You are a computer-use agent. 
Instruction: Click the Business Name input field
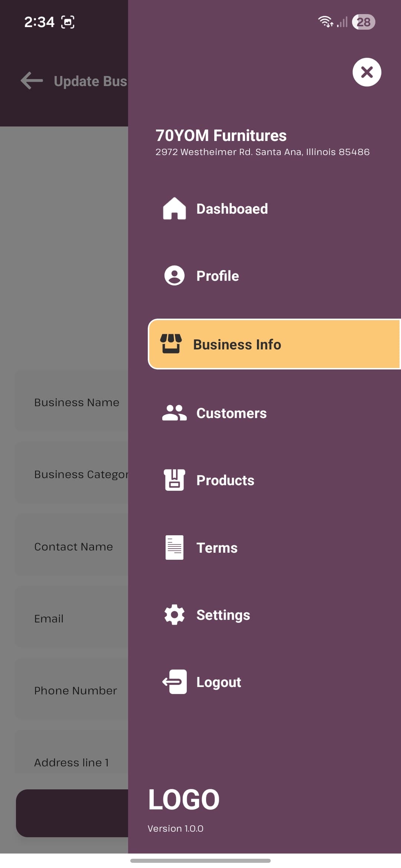(76, 402)
